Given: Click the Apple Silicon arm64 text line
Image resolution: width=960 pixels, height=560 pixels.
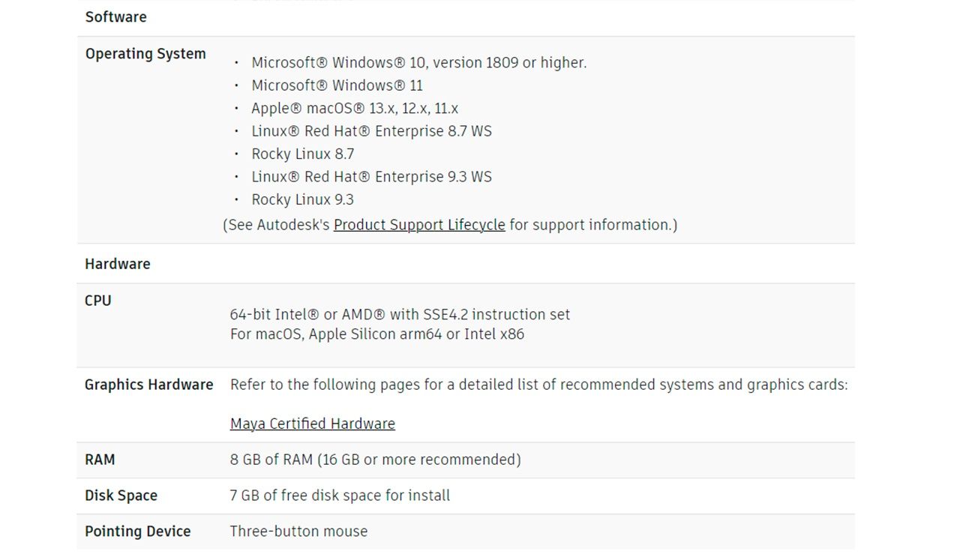Looking at the screenshot, I should point(376,334).
